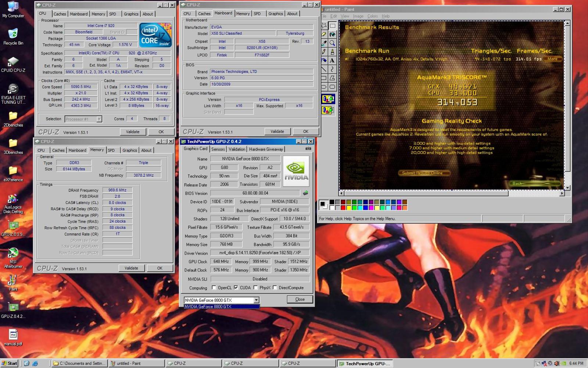Select the dark blue color in Paint palette
The height and width of the screenshot is (368, 588).
click(x=365, y=202)
